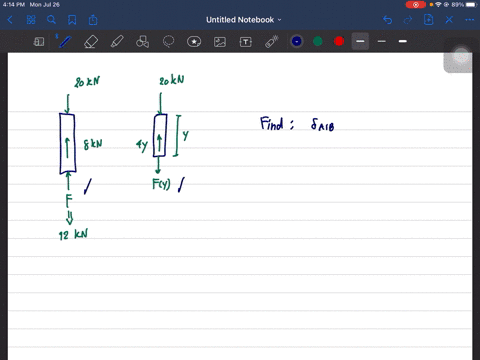
Task: Close editing with the X icon
Action: point(449,20)
